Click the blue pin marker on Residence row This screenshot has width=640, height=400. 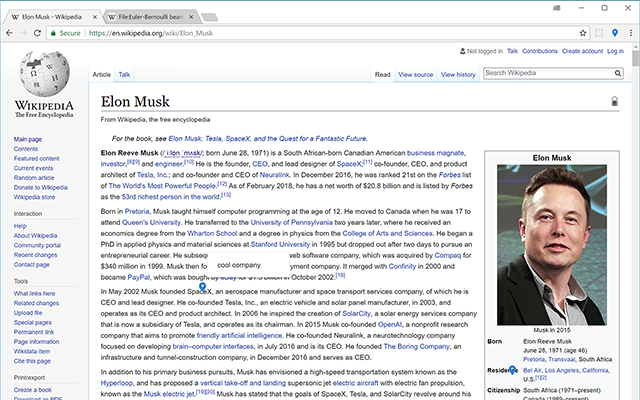(x=512, y=370)
